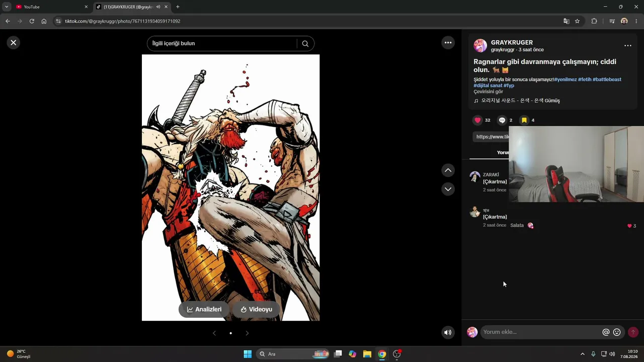Reload the TikTok page

point(32,21)
